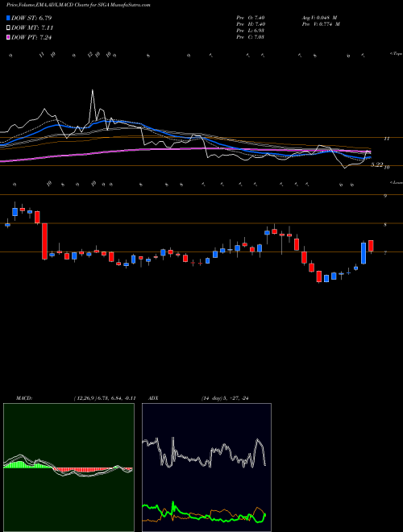The height and width of the screenshot is (532, 403).
Task: Click the price axis label '8'
Action: pyautogui.click(x=385, y=225)
